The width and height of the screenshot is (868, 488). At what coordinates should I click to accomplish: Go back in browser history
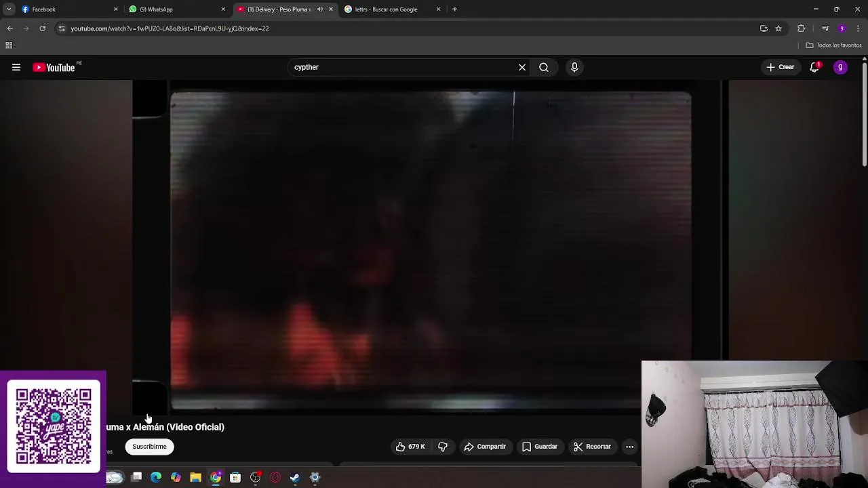(10, 28)
